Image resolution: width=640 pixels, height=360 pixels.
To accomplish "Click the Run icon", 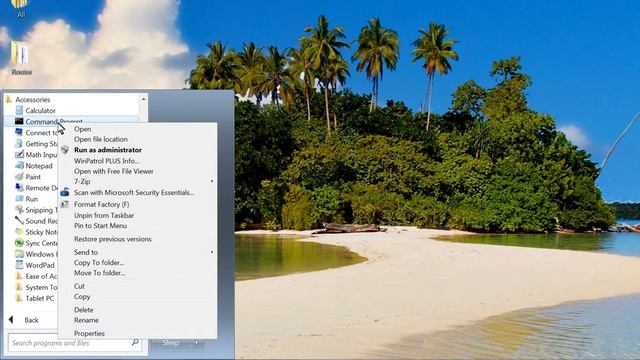I will pyautogui.click(x=19, y=198).
